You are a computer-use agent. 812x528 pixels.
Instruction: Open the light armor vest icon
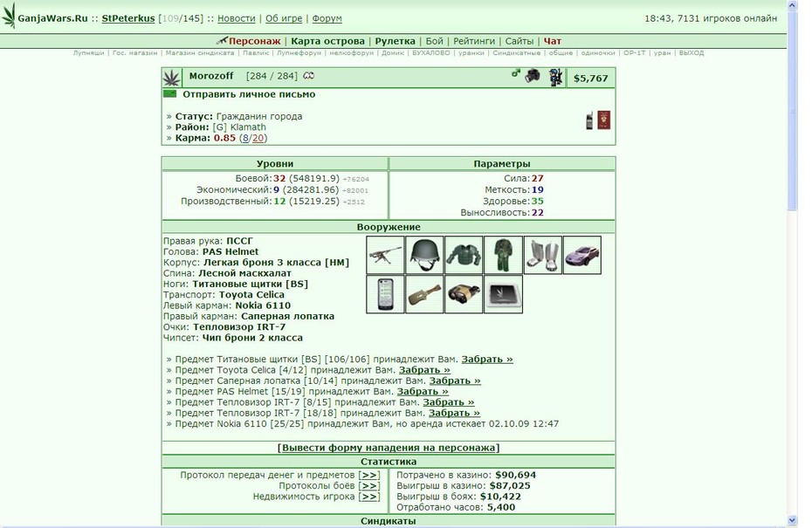(x=464, y=255)
